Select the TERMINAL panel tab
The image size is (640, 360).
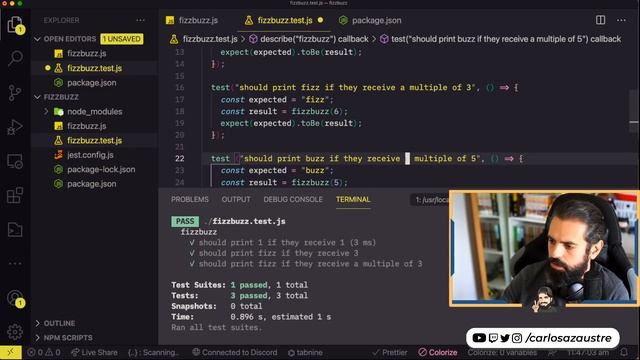click(x=353, y=199)
